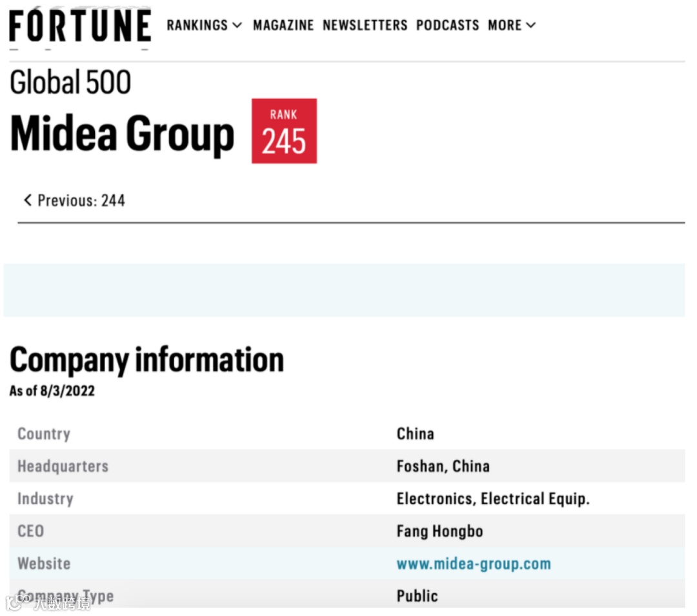Click the As of 8/3/2022 date text
Image resolution: width=697 pixels, height=616 pixels.
pos(52,391)
